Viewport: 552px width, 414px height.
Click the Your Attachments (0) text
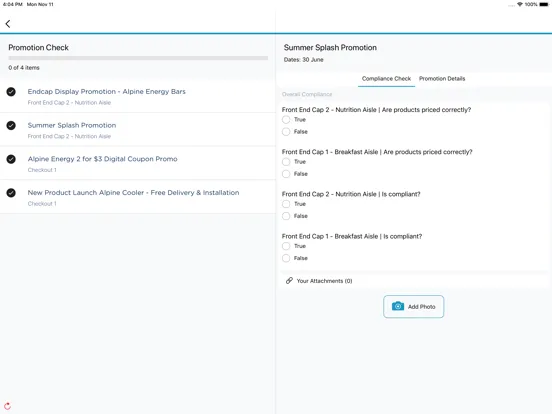coord(324,281)
